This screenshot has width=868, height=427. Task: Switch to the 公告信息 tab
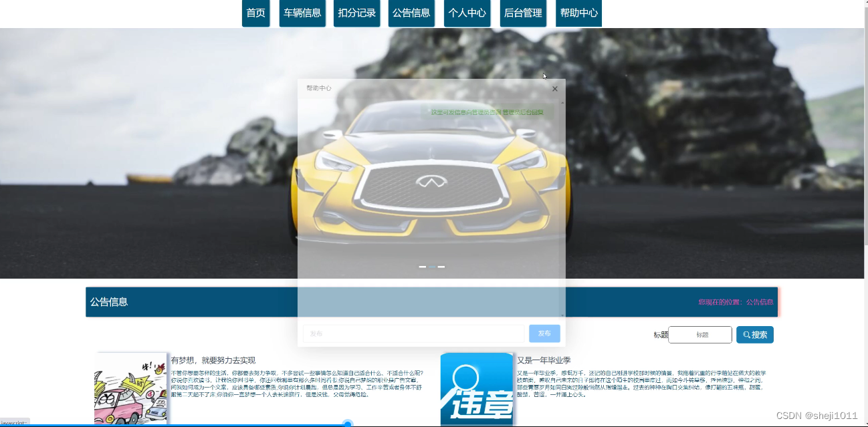(x=411, y=13)
